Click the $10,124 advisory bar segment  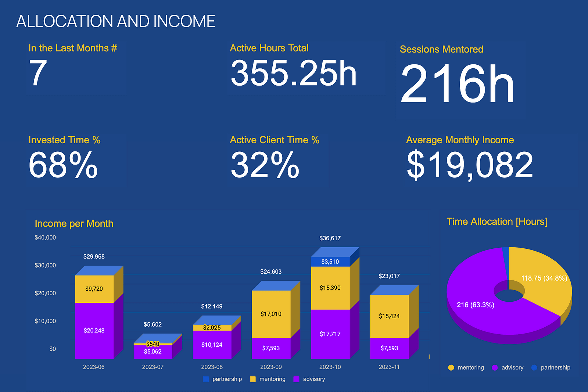tap(212, 345)
